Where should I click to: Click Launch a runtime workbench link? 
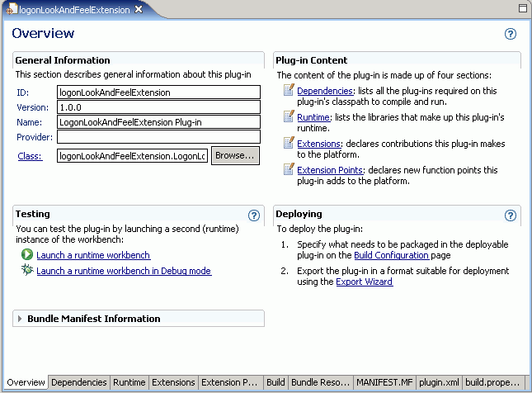click(93, 255)
